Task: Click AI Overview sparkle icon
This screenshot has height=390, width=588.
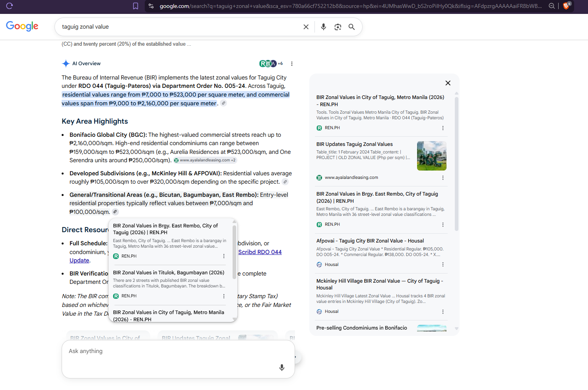Action: (x=66, y=64)
